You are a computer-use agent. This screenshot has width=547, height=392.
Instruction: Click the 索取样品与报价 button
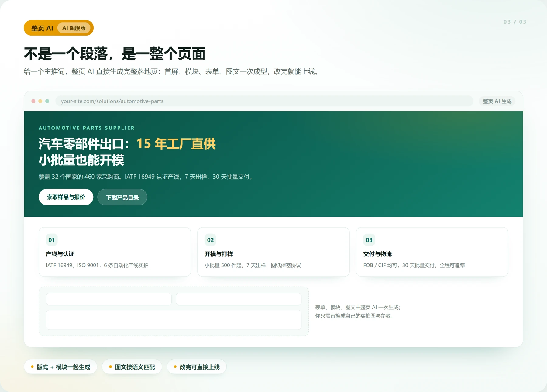point(66,197)
